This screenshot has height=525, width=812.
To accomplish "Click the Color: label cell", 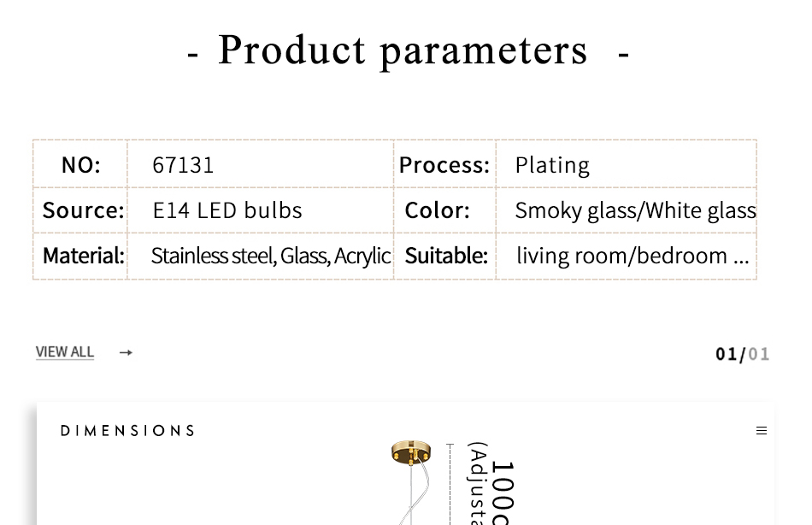I will click(x=437, y=209).
